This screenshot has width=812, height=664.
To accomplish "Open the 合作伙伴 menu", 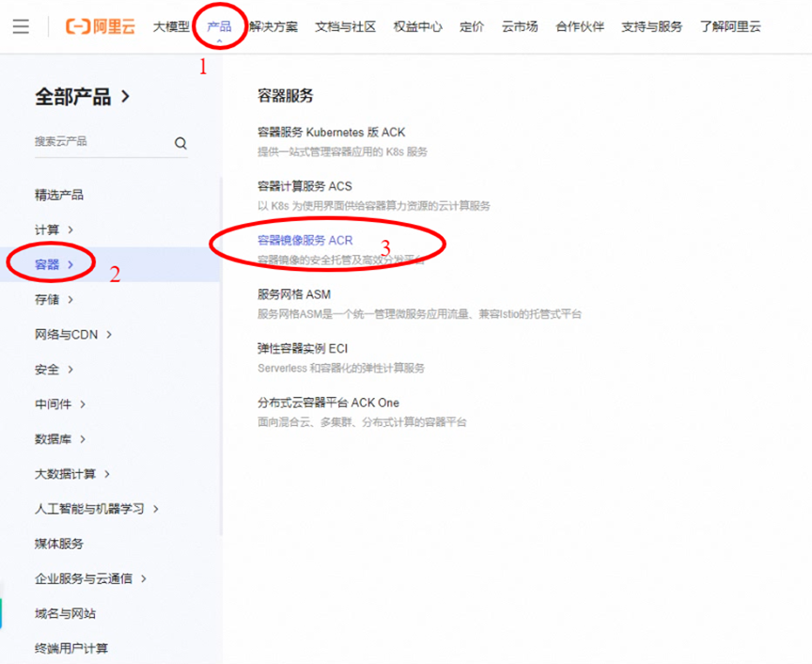I will pyautogui.click(x=580, y=26).
